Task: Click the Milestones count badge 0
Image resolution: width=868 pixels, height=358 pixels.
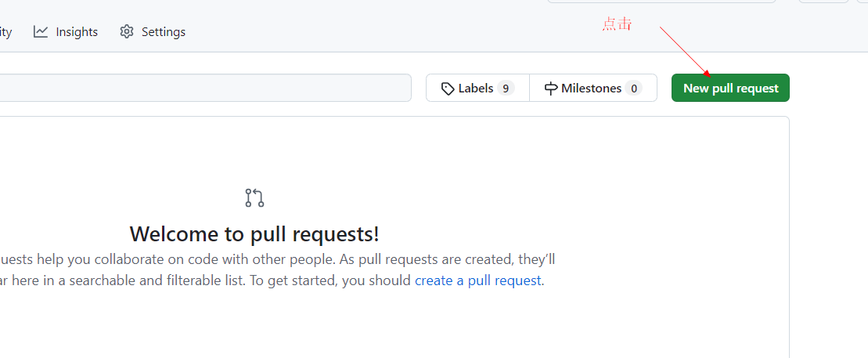Action: coord(633,88)
